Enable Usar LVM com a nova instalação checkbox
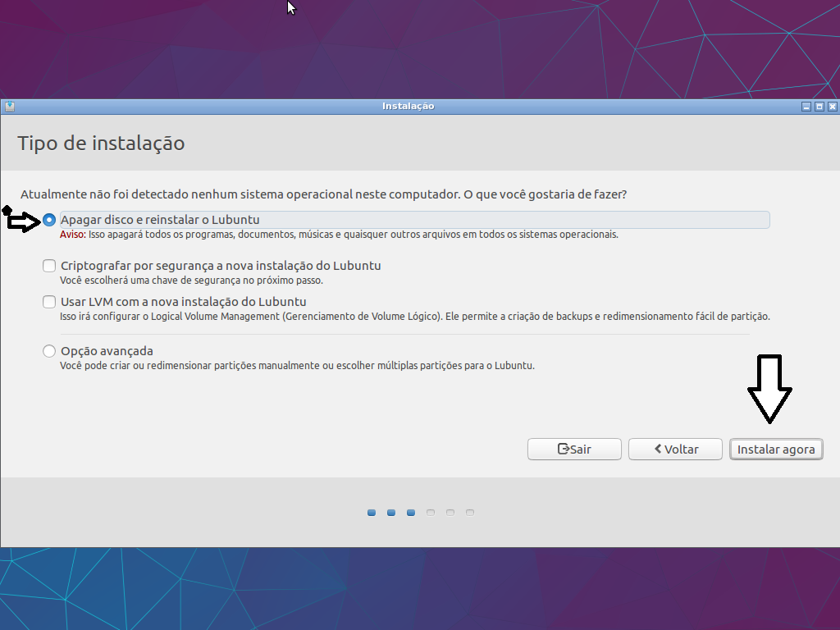This screenshot has width=840, height=630. 48,302
